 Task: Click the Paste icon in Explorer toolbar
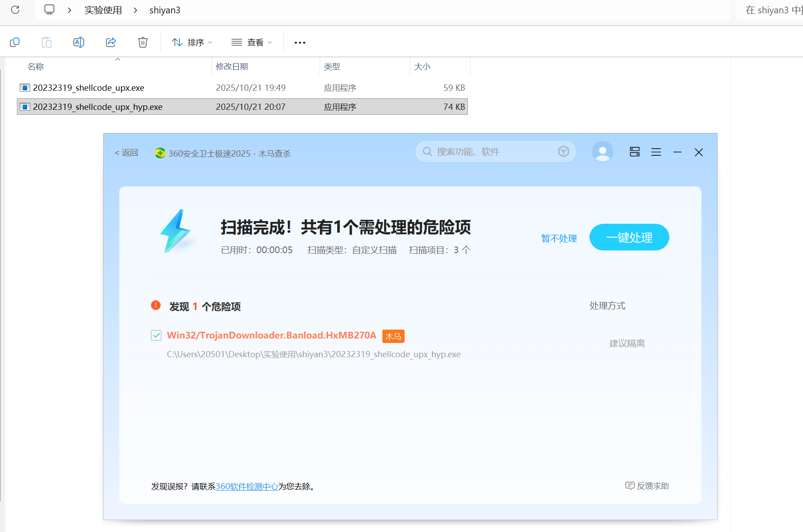tap(47, 42)
